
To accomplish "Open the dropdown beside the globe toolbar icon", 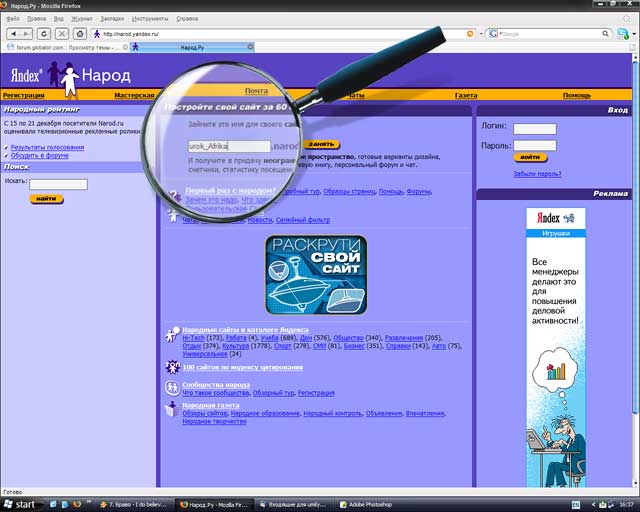I will point(634,34).
